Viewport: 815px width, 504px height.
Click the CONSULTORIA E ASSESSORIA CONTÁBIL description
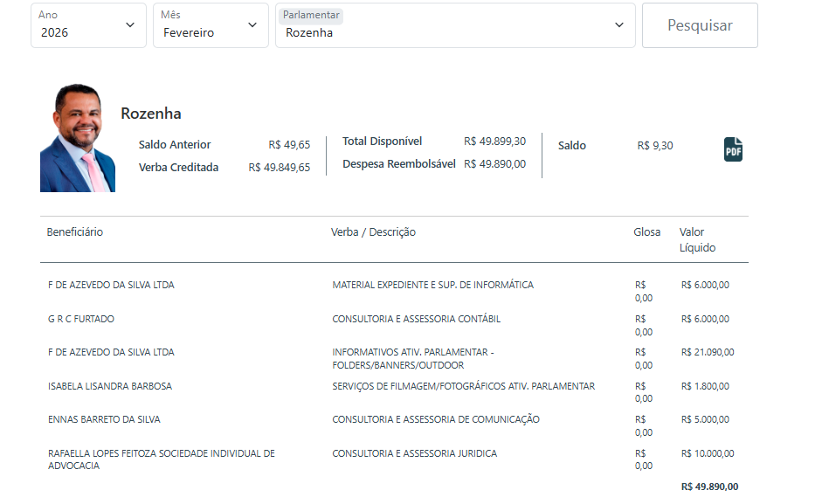[x=416, y=319]
